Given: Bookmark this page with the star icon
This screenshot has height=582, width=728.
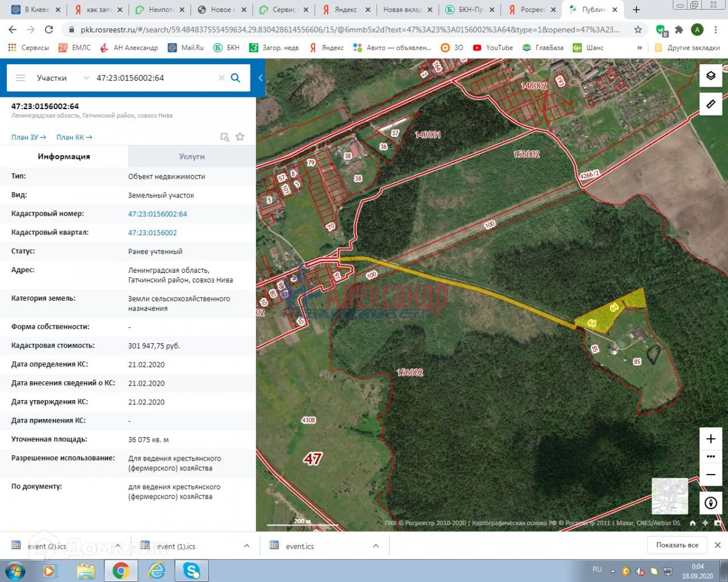Looking at the screenshot, I should [x=638, y=30].
